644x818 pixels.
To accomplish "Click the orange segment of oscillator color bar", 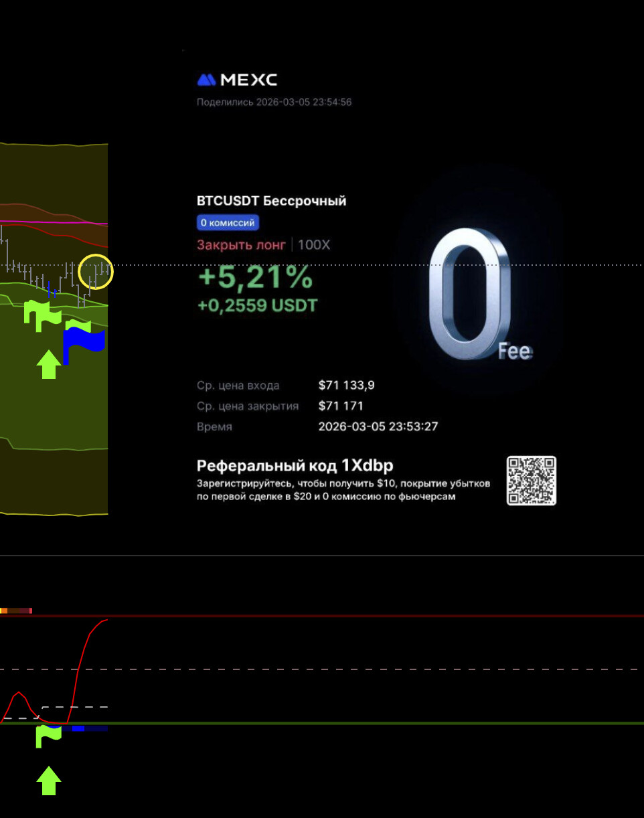I will click(4, 610).
